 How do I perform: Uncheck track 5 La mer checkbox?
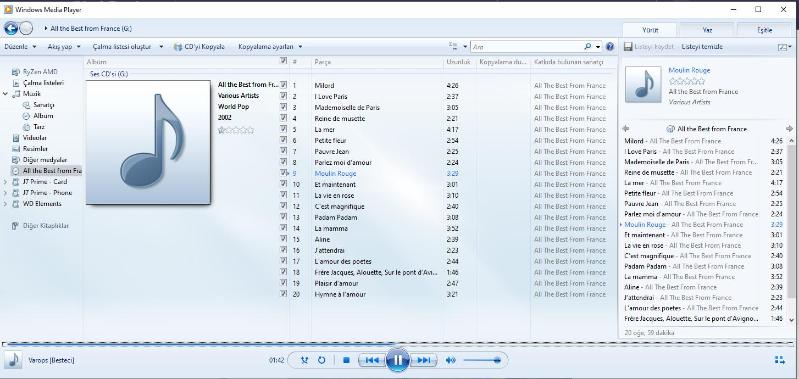pyautogui.click(x=284, y=129)
